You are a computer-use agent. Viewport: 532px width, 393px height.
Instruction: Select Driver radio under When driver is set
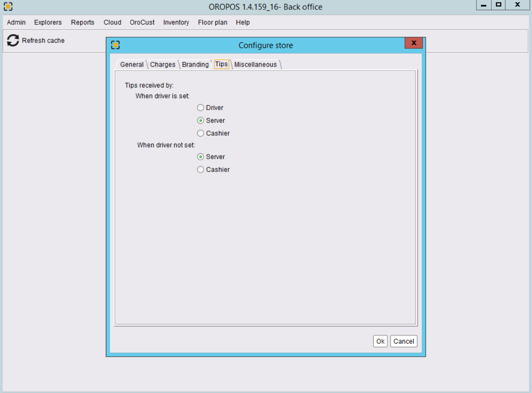coord(200,108)
